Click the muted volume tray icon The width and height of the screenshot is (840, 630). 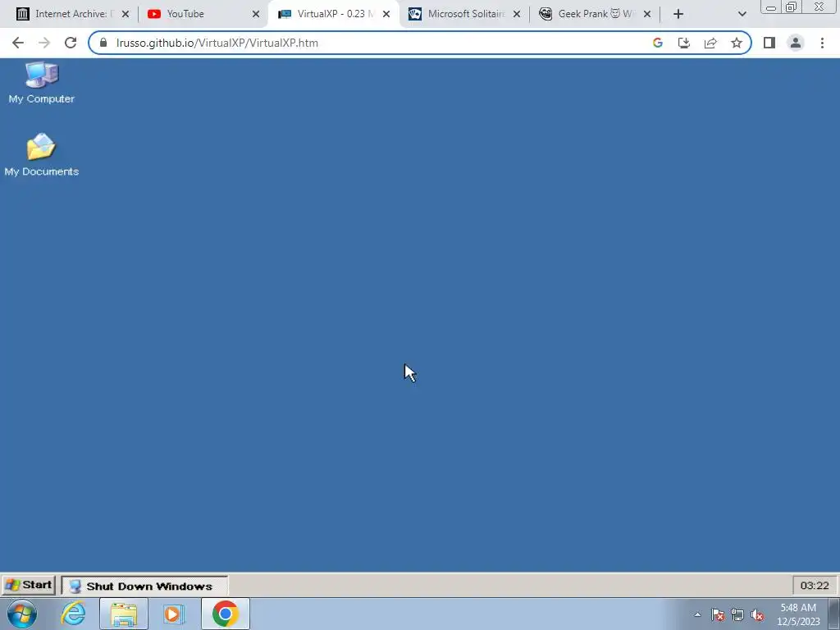[757, 614]
